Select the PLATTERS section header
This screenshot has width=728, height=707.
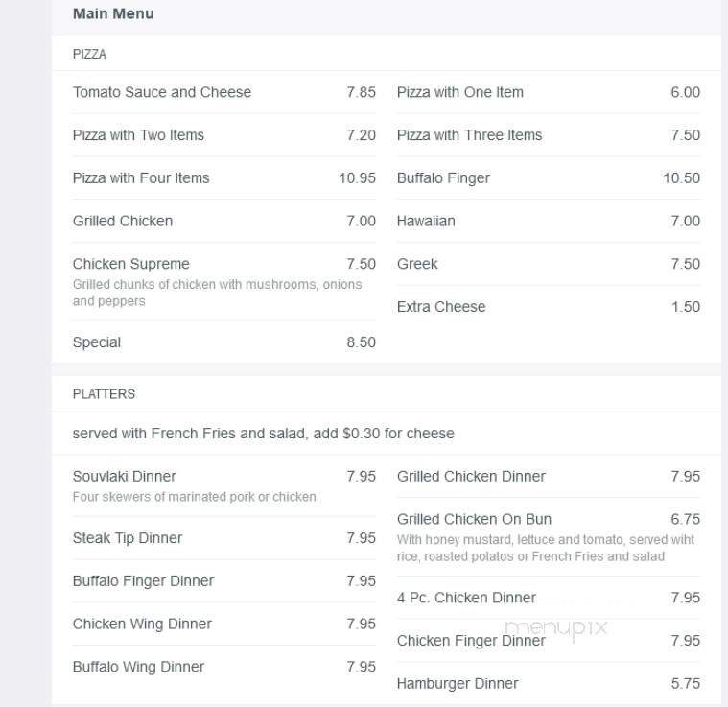pyautogui.click(x=104, y=394)
